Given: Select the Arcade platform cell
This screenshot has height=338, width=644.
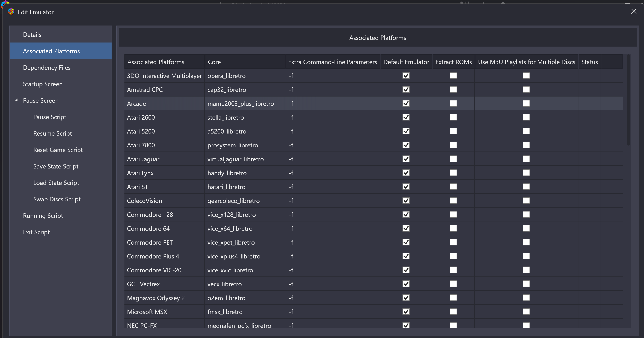Looking at the screenshot, I should (164, 103).
